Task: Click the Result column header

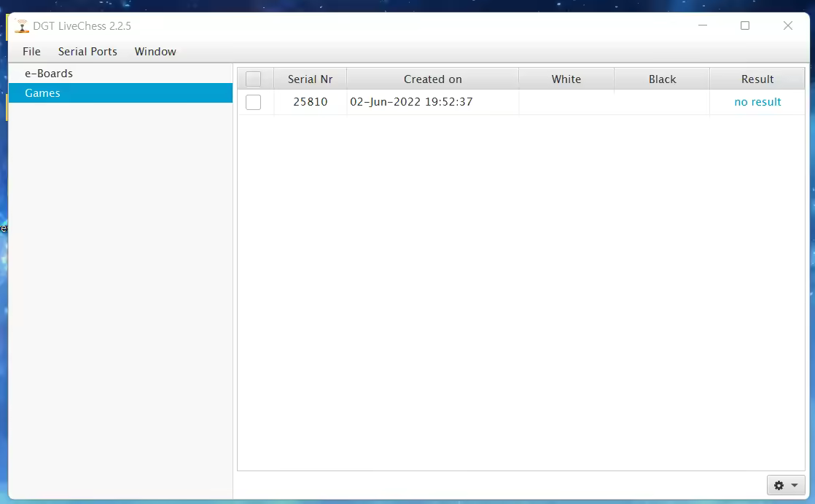Action: coord(757,79)
